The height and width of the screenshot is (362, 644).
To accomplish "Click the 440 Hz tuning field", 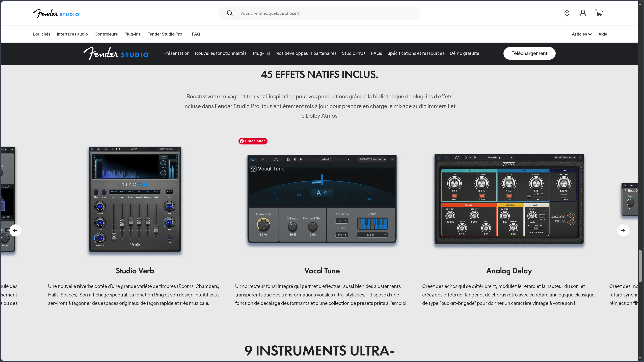I will coord(341,235).
